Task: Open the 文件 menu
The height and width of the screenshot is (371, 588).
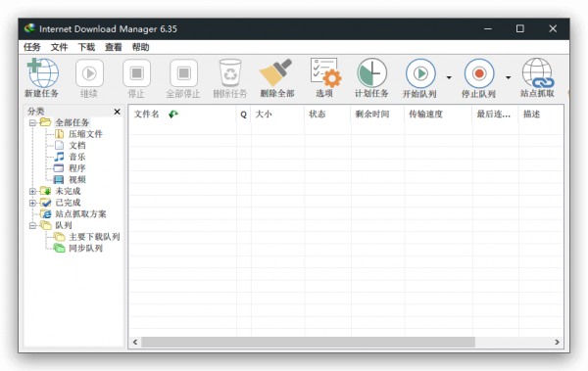Action: coord(59,47)
